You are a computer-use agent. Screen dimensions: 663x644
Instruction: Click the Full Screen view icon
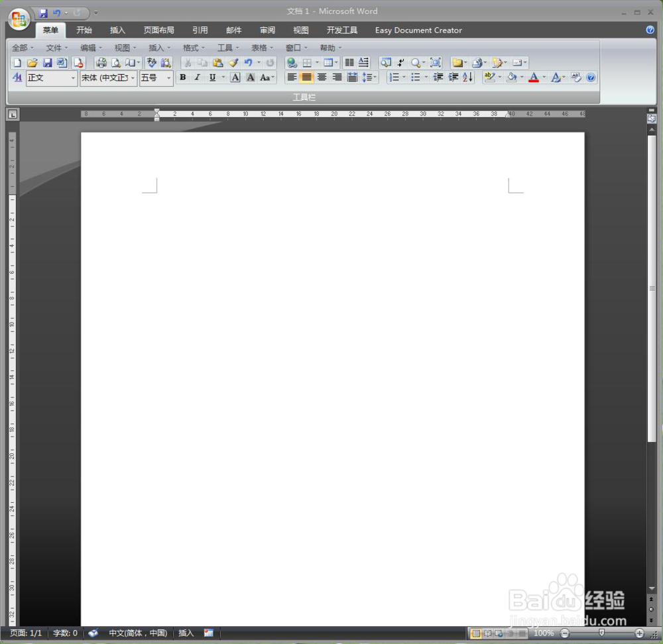pyautogui.click(x=436, y=63)
